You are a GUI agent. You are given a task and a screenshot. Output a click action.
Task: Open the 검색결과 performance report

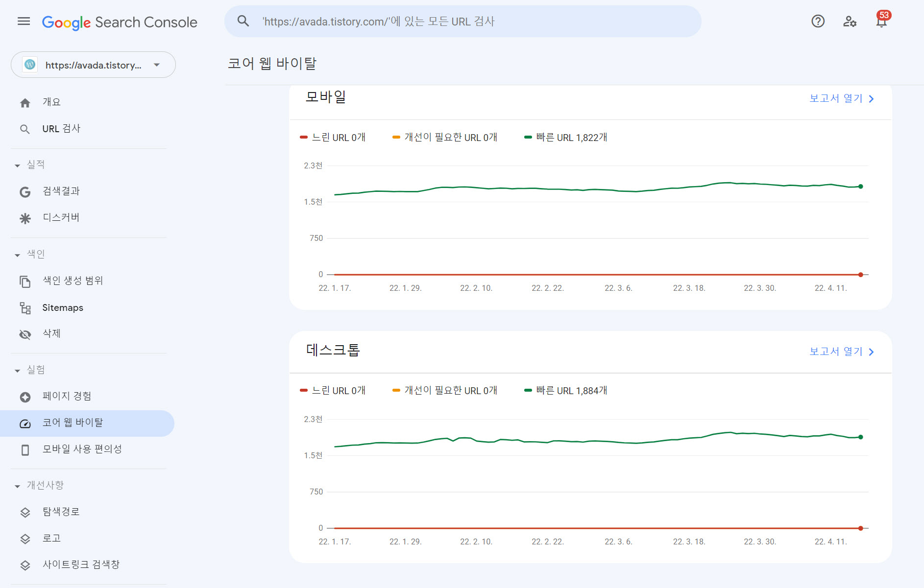pyautogui.click(x=61, y=191)
